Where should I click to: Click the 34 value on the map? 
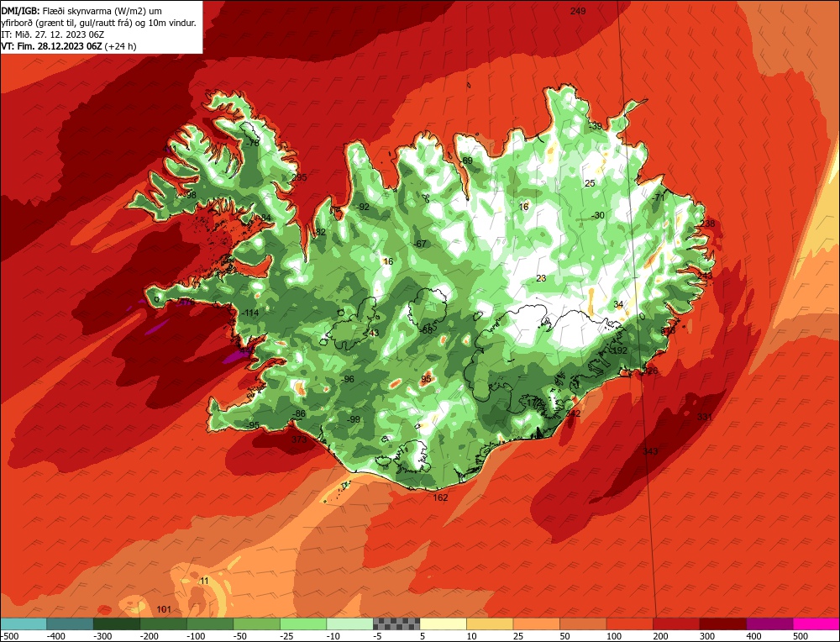click(x=618, y=304)
